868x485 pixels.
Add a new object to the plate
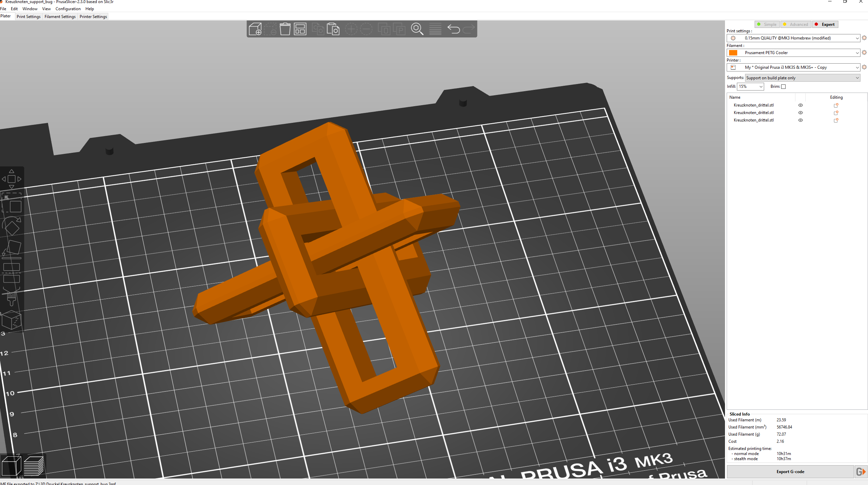[255, 29]
